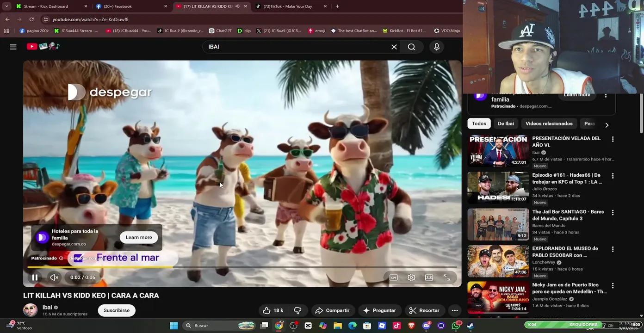The image size is (644, 333).
Task: Open options menu for Episodio #161 video
Action: [613, 176]
